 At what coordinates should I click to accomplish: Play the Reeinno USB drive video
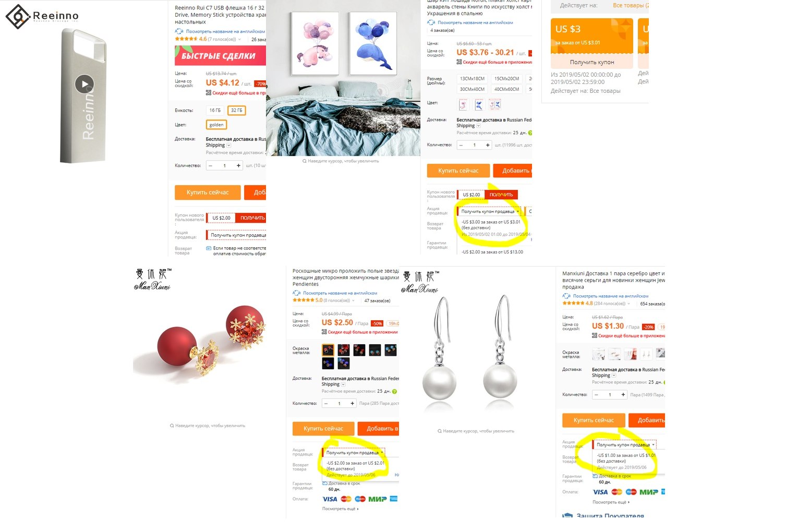pos(84,84)
